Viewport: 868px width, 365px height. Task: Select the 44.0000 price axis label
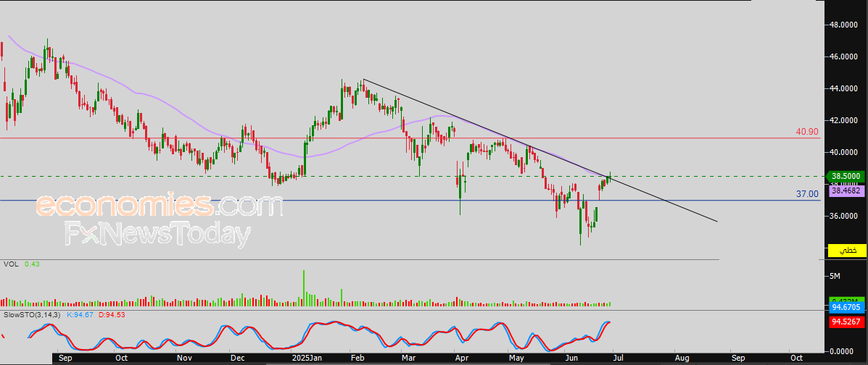click(843, 88)
